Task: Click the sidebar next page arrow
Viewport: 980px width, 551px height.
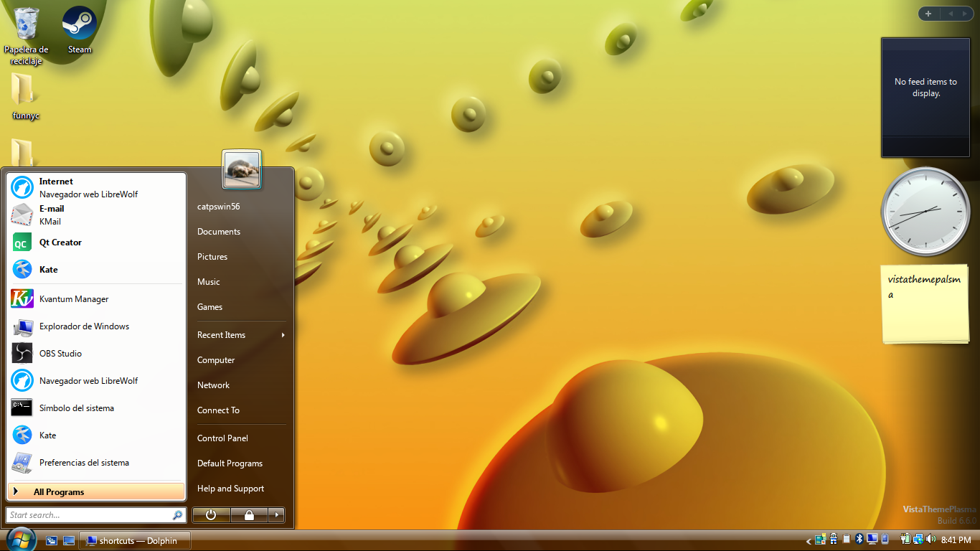Action: click(966, 14)
